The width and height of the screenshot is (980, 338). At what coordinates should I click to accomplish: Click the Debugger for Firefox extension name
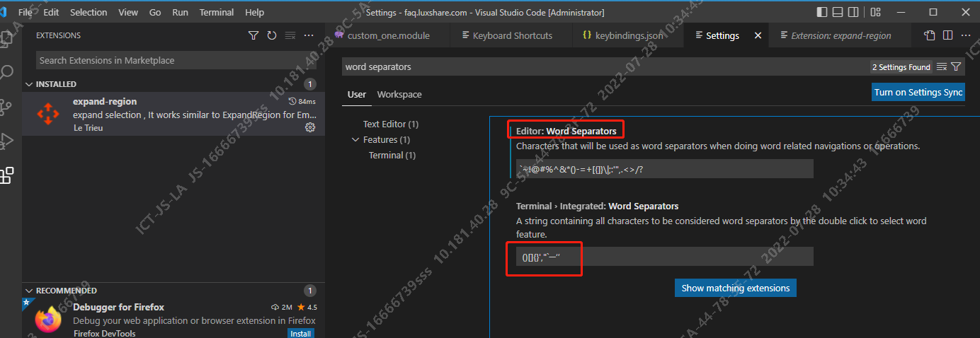click(118, 307)
